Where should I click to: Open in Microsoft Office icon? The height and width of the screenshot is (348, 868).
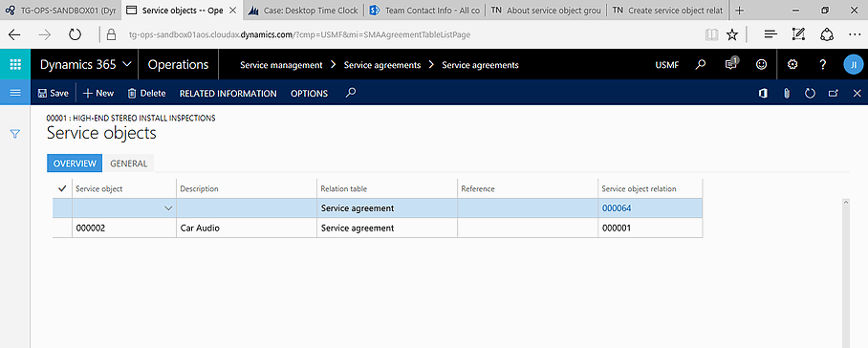pyautogui.click(x=763, y=94)
